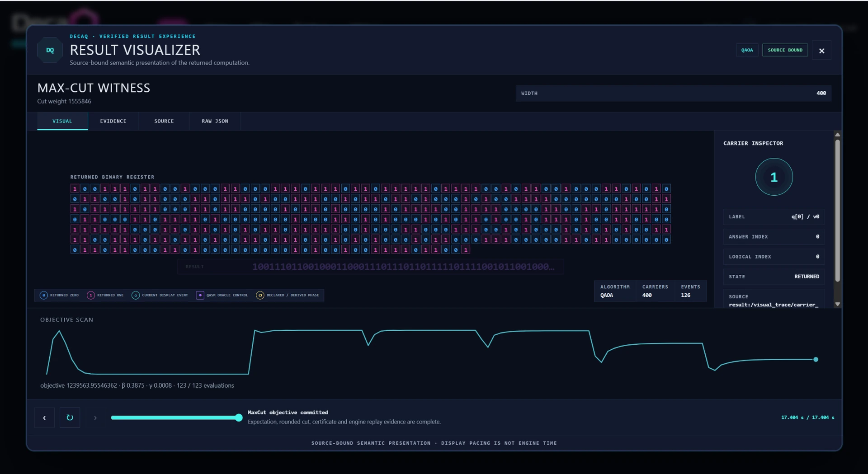Click the 17.404 s elapsed time readout
Viewport: 868px width, 474px height.
[x=807, y=418]
